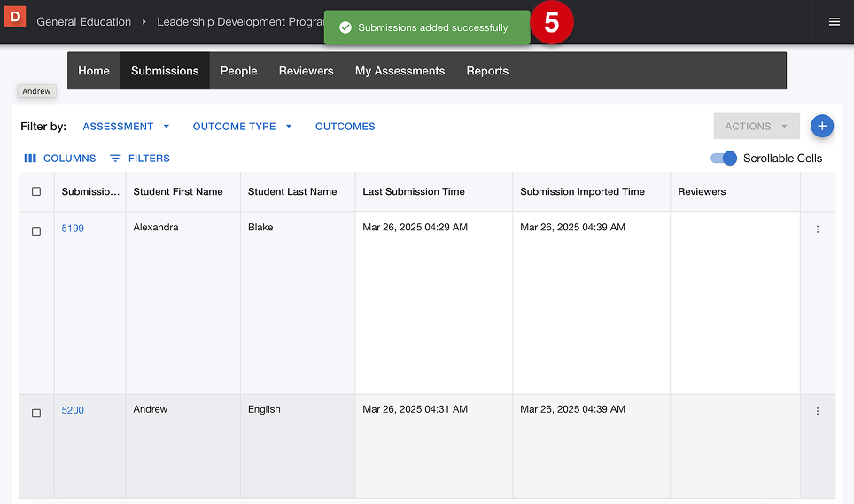Screen dimensions: 854x504
Task: Check the select-all header checkbox
Action: point(36,191)
